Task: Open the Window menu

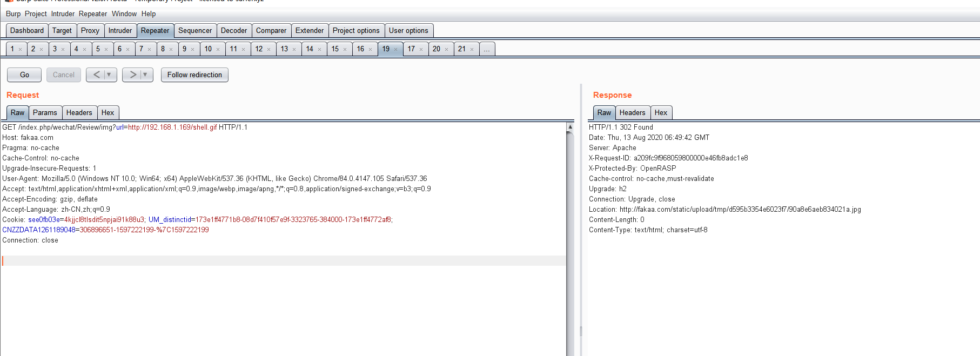Action: 124,14
